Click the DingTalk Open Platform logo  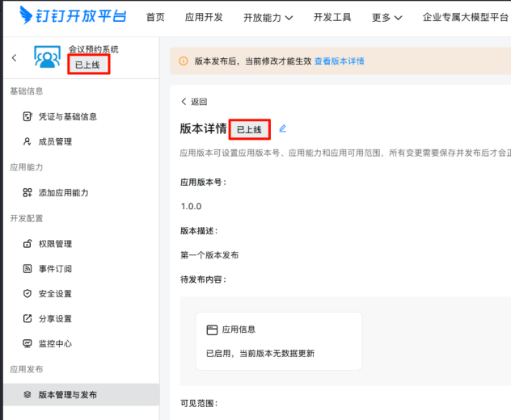pyautogui.click(x=72, y=17)
